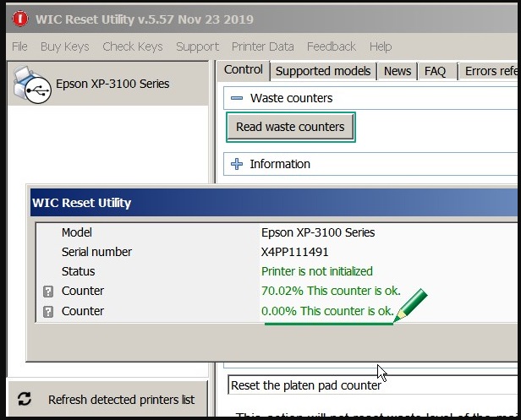Click the Serial number label
521x420 pixels.
point(96,252)
